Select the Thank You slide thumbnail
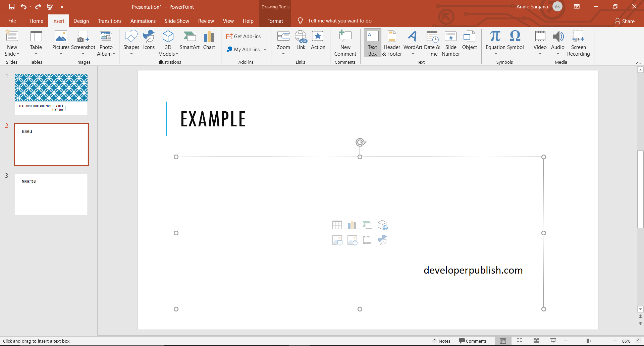Viewport: 644px width, 346px height. point(51,194)
